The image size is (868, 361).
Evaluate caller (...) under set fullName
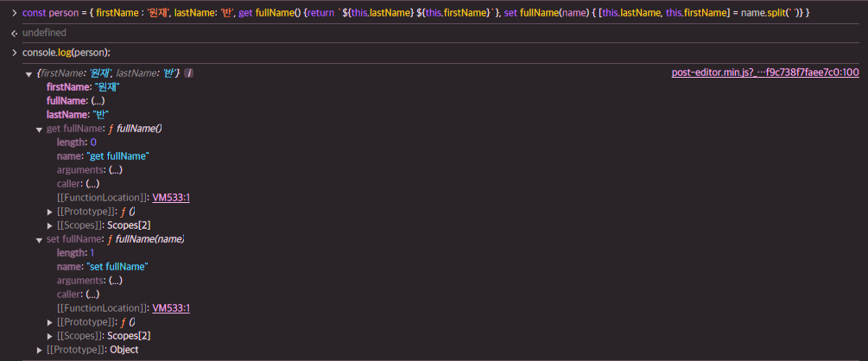point(92,294)
